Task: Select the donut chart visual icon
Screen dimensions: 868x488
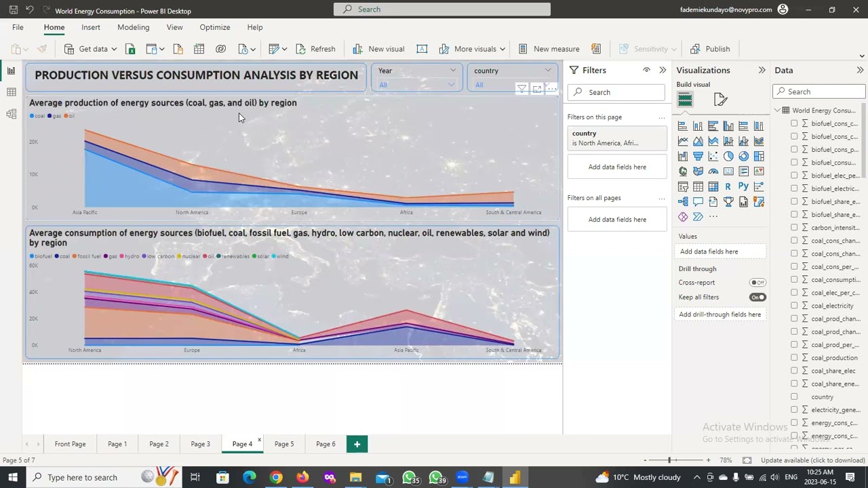Action: 743,156
